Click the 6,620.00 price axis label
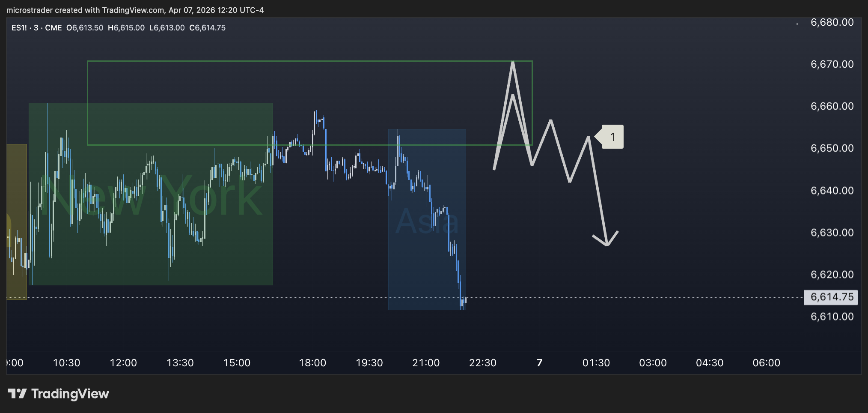The image size is (868, 413). tap(832, 275)
